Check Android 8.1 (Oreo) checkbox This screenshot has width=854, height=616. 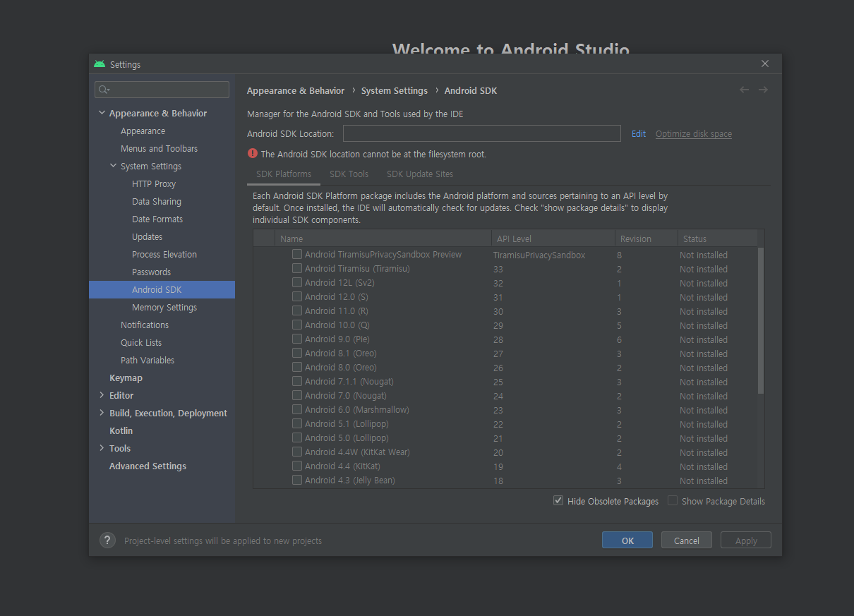tap(297, 353)
